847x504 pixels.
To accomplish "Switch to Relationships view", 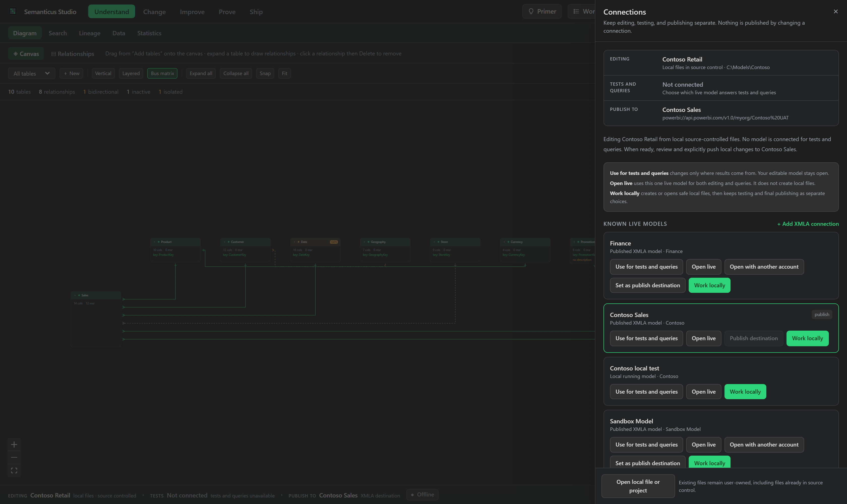I will pyautogui.click(x=73, y=54).
